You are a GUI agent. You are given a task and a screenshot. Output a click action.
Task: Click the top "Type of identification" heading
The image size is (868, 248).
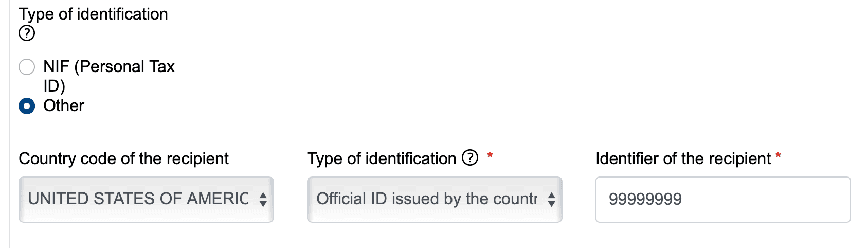coord(93,14)
